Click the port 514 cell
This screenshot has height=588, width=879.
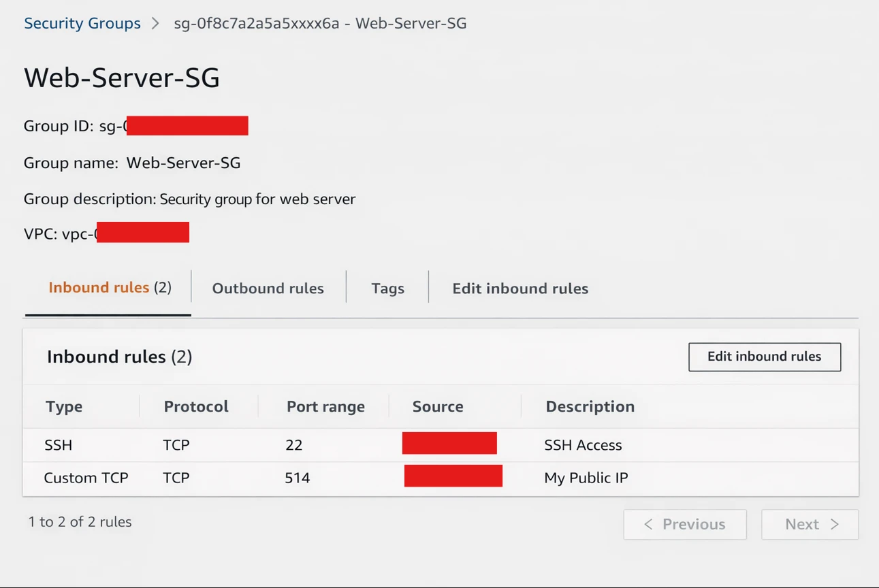click(298, 478)
